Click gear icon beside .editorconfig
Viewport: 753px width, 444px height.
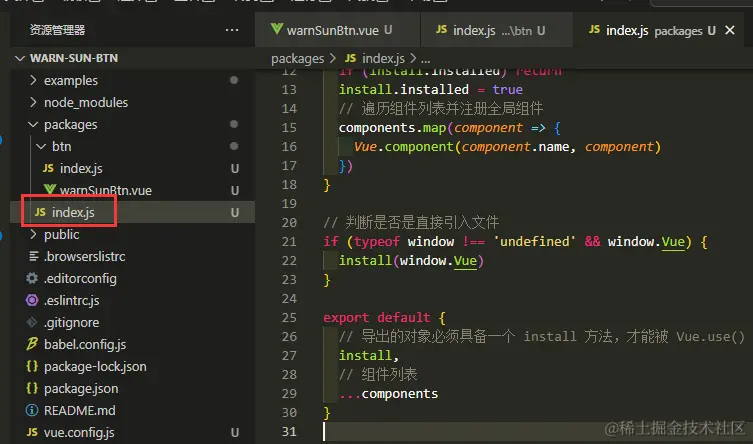click(x=32, y=278)
